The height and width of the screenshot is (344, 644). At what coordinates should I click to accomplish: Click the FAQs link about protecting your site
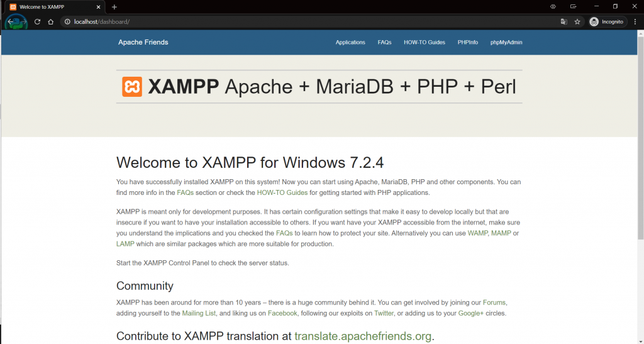click(284, 233)
